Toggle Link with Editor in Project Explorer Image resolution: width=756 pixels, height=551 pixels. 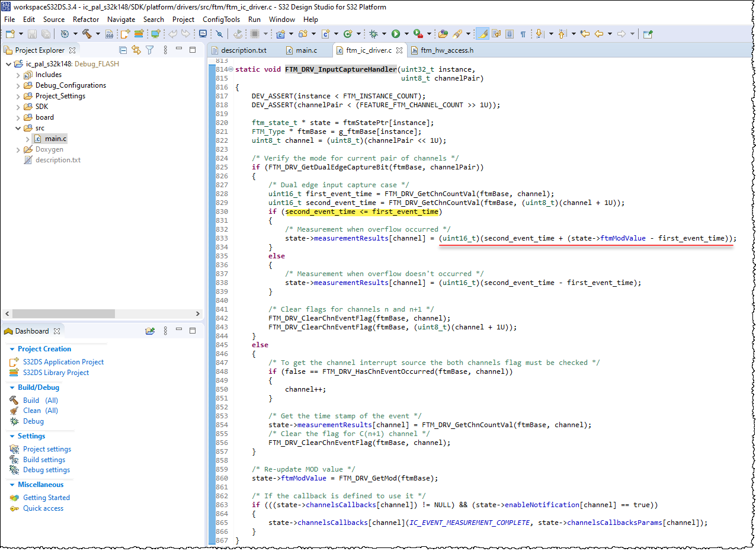click(136, 50)
